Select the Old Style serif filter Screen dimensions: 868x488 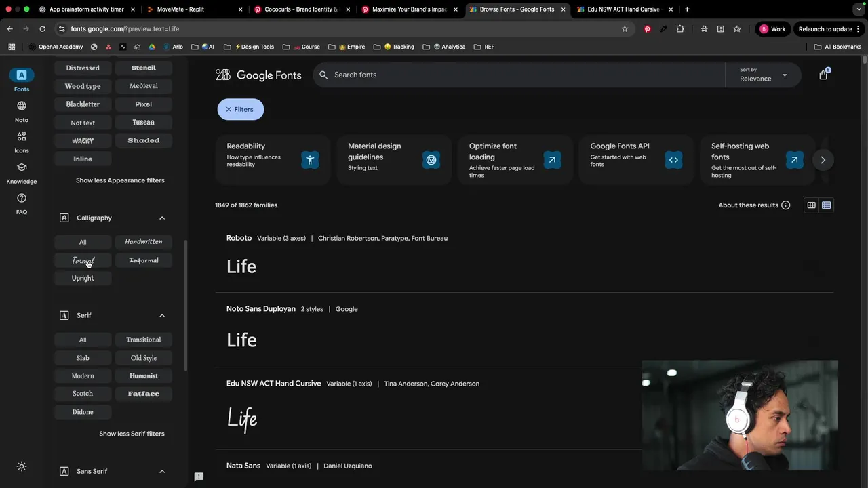tap(144, 358)
